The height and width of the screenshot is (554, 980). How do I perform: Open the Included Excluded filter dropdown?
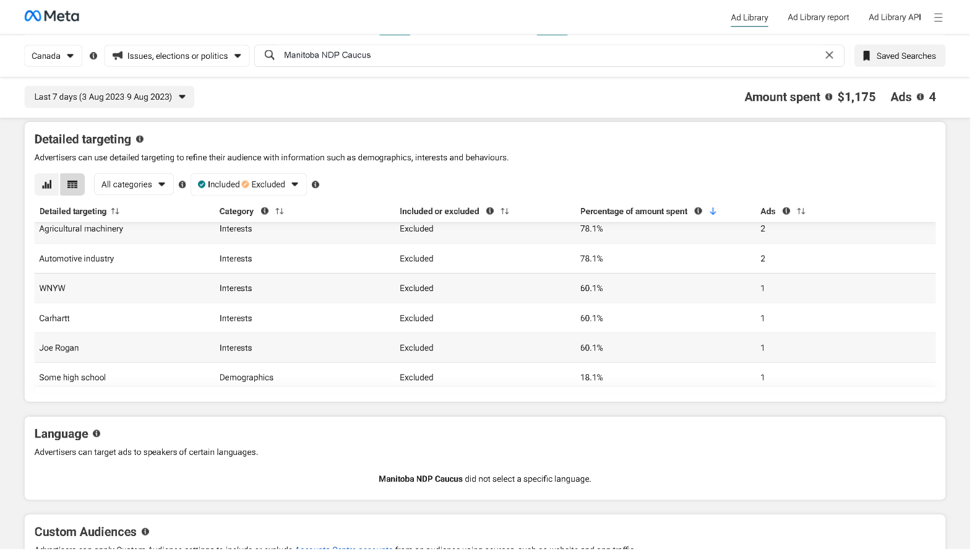pos(249,184)
